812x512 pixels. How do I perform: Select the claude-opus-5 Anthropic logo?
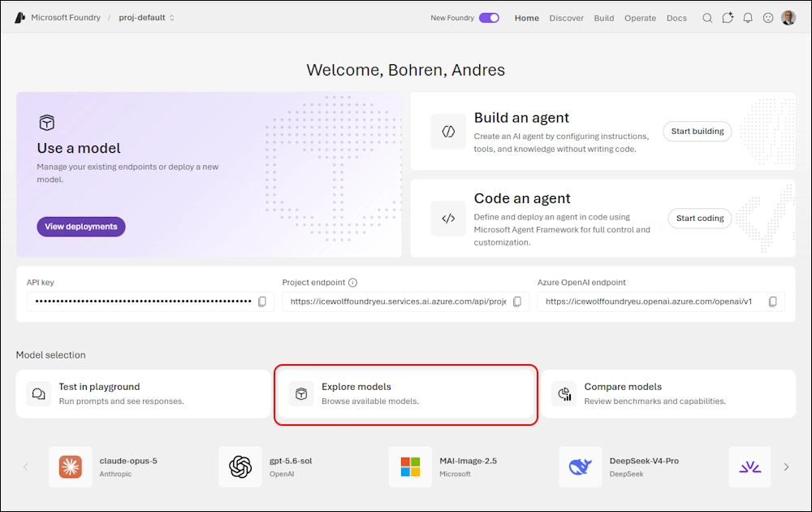pyautogui.click(x=71, y=467)
